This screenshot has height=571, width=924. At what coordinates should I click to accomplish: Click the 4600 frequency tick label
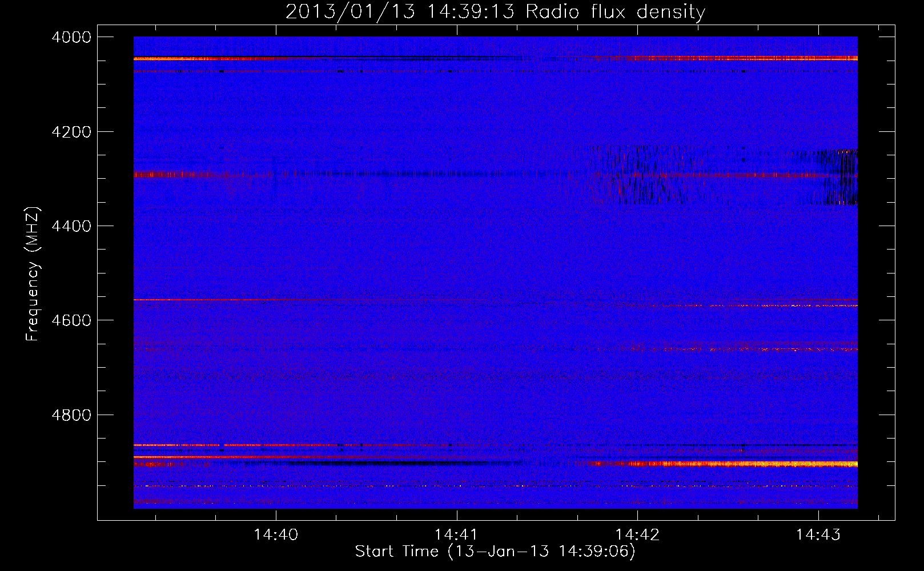click(71, 320)
